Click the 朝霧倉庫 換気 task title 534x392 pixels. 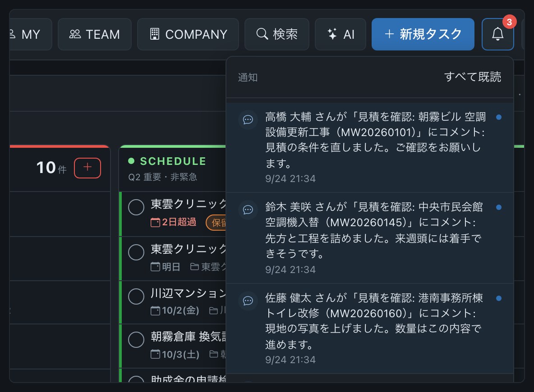coord(189,337)
